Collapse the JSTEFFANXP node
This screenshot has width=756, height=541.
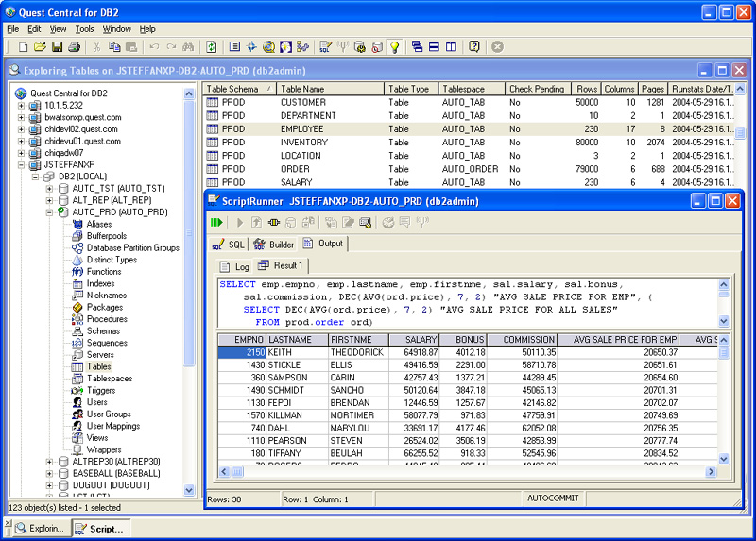[21, 165]
